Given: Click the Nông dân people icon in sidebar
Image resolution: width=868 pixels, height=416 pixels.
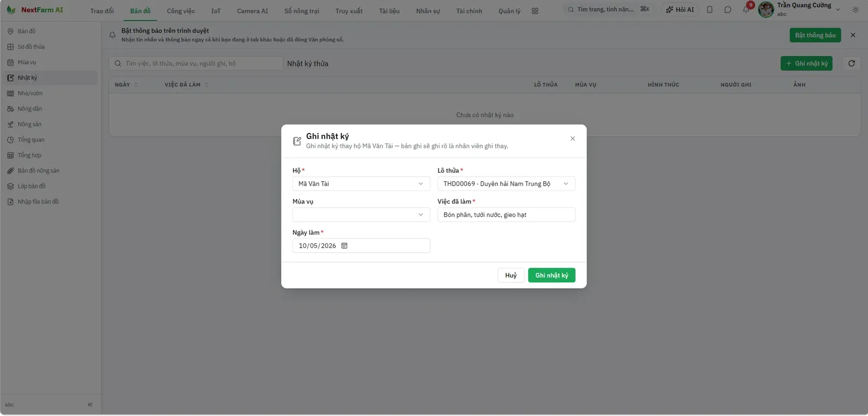Looking at the screenshot, I should click(x=10, y=109).
